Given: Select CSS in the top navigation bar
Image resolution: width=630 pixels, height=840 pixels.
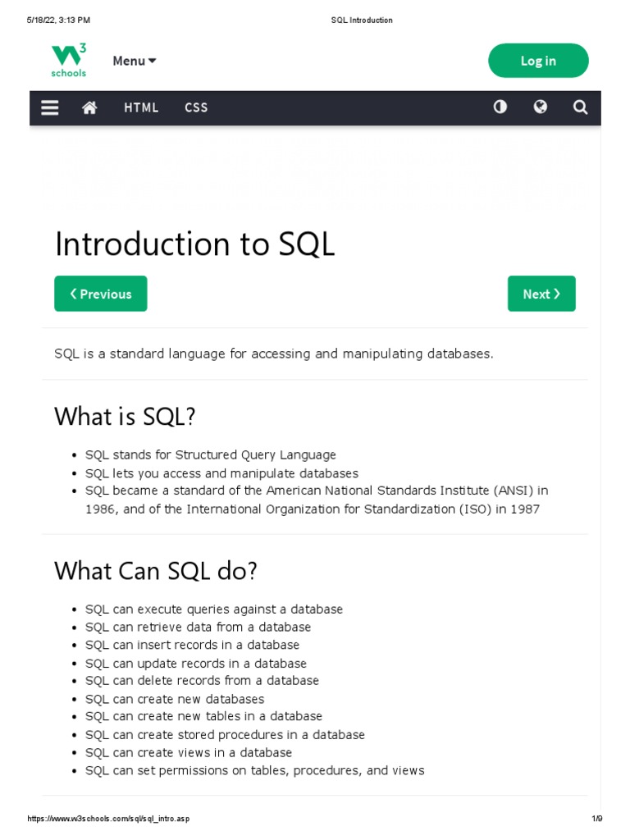Looking at the screenshot, I should (196, 107).
